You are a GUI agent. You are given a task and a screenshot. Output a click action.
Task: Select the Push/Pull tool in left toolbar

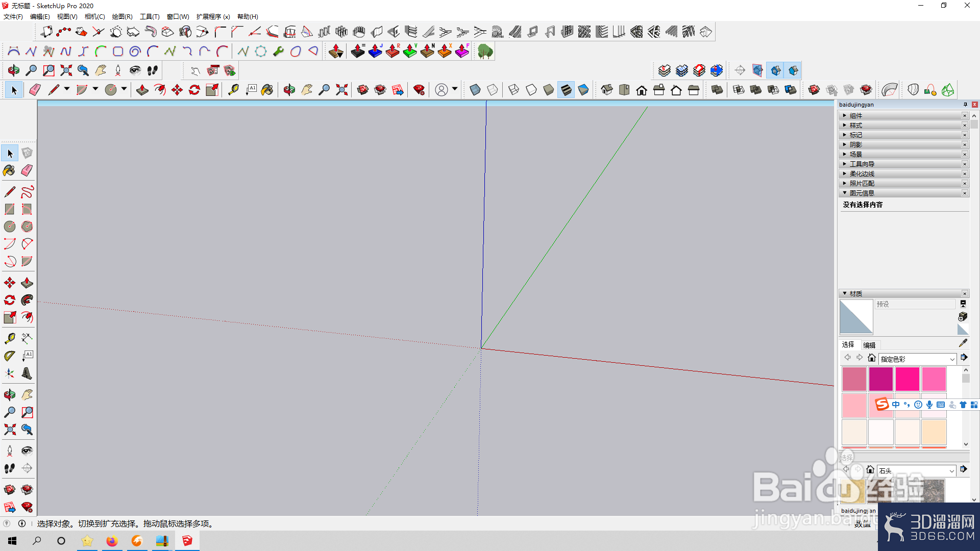[x=27, y=283]
